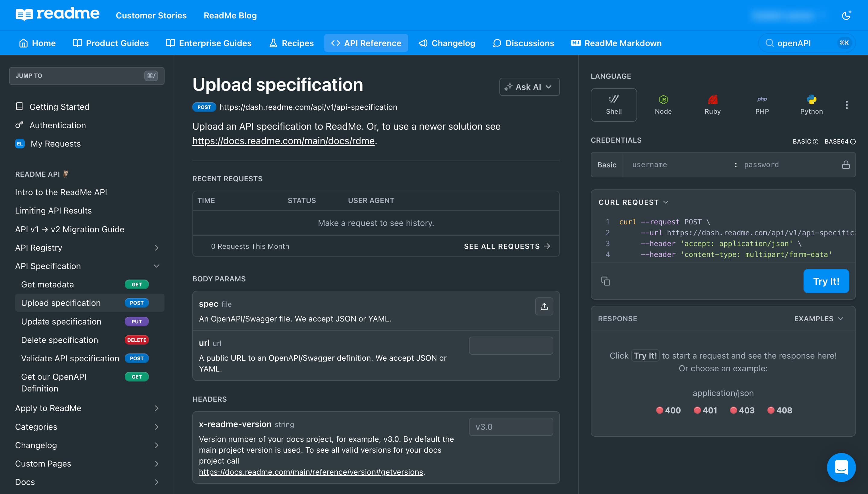Toggle dark mode moon icon
Viewport: 868px width, 494px height.
[x=846, y=15]
